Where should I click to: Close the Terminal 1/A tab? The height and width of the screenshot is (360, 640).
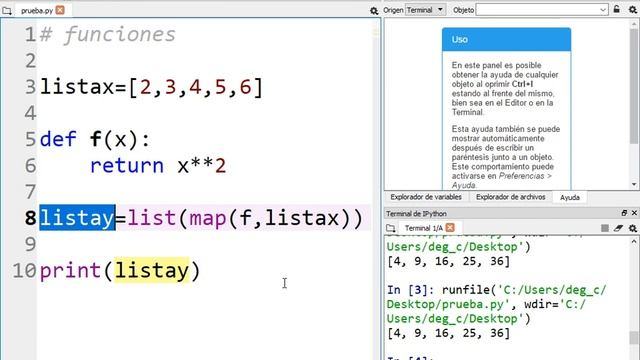(x=450, y=228)
